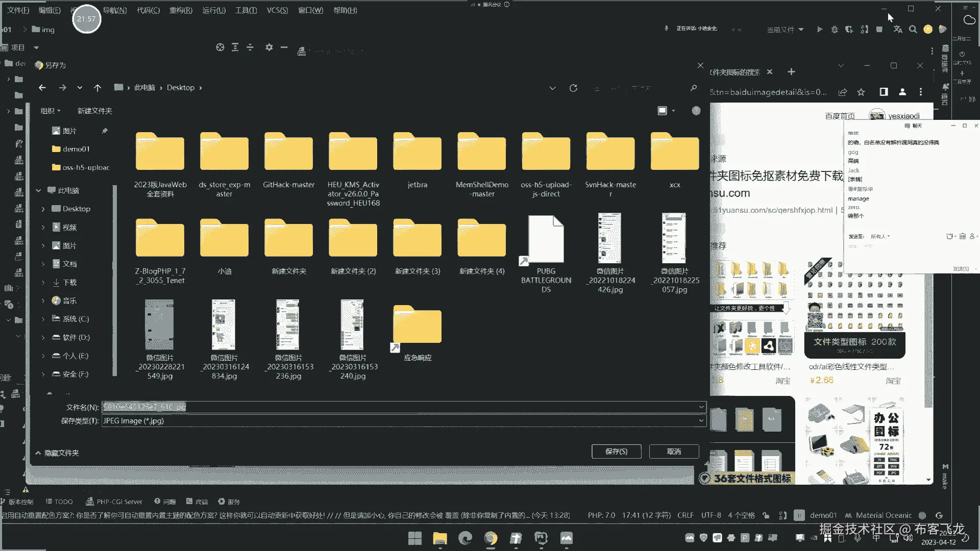Open the 工具(T) menu
The image size is (980, 551).
[246, 10]
